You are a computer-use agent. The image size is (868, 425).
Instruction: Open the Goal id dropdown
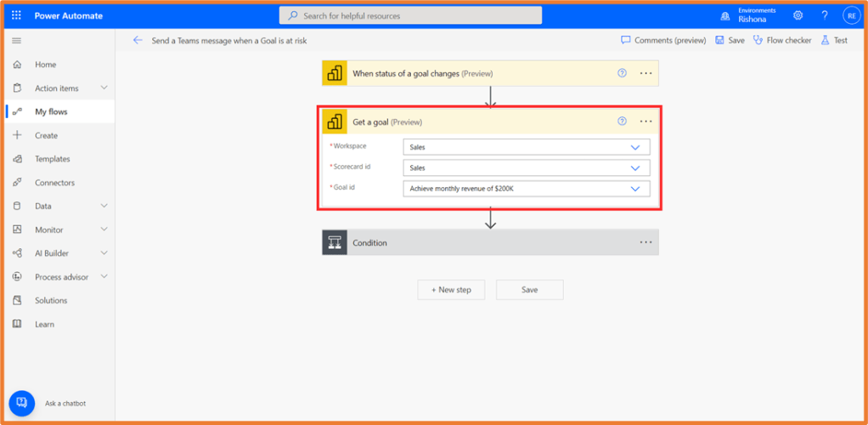635,189
